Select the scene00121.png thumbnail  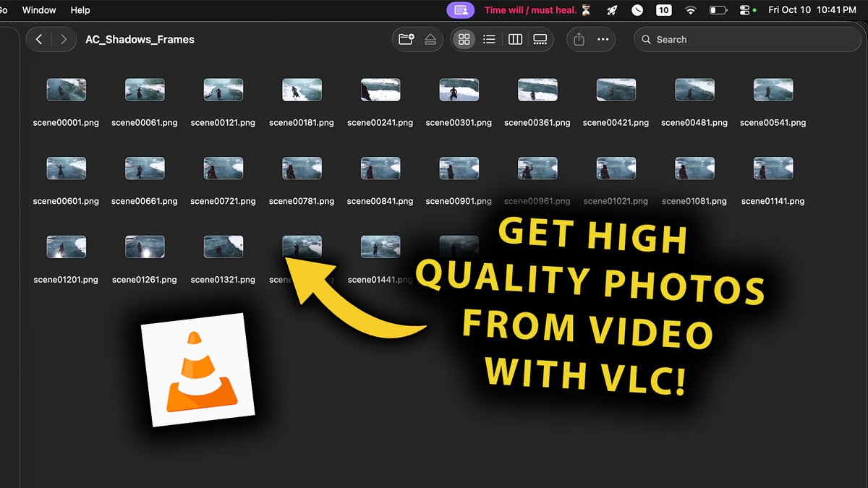tap(224, 90)
